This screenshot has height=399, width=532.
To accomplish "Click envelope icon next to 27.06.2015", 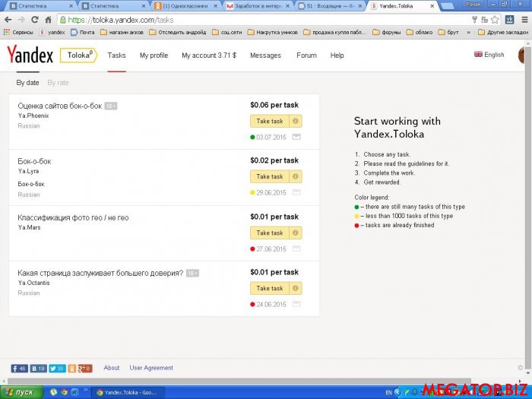I will (296, 249).
